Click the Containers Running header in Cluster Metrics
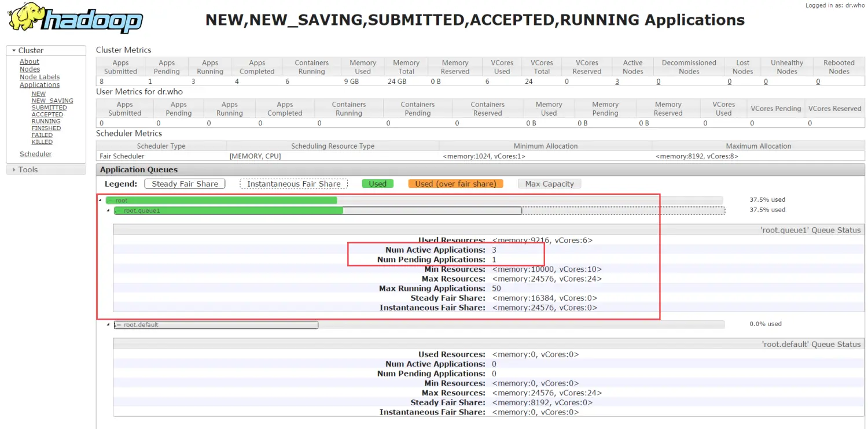The width and height of the screenshot is (868, 429). pyautogui.click(x=311, y=67)
